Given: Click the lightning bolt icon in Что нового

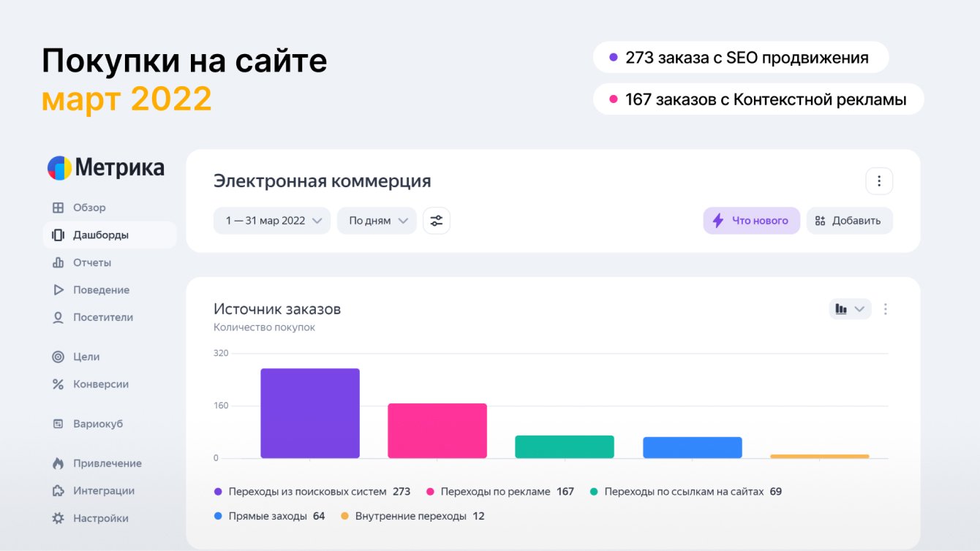Looking at the screenshot, I should click(718, 221).
